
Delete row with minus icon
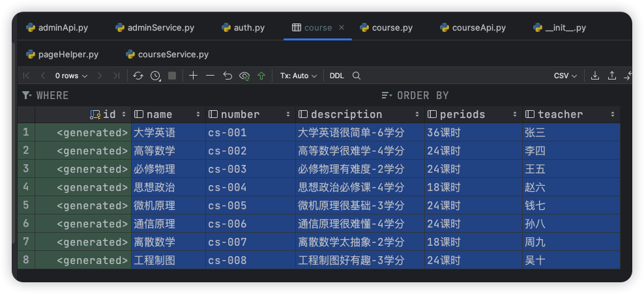pyautogui.click(x=211, y=76)
